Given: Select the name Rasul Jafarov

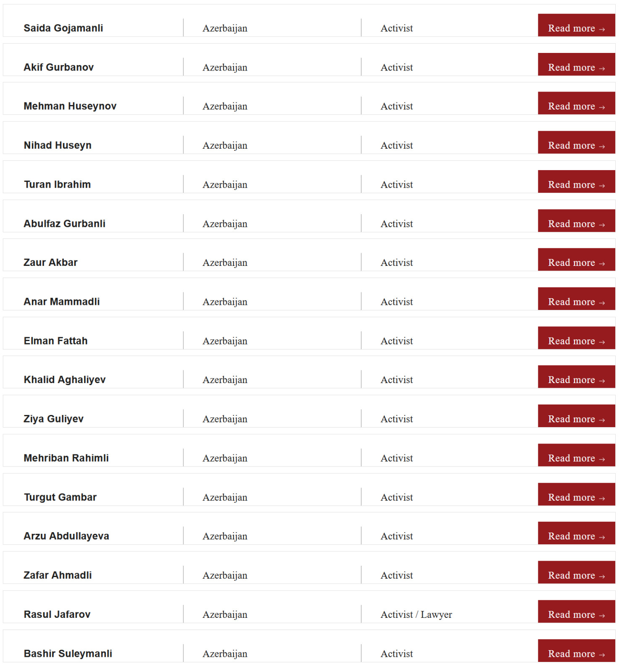Looking at the screenshot, I should (57, 614).
